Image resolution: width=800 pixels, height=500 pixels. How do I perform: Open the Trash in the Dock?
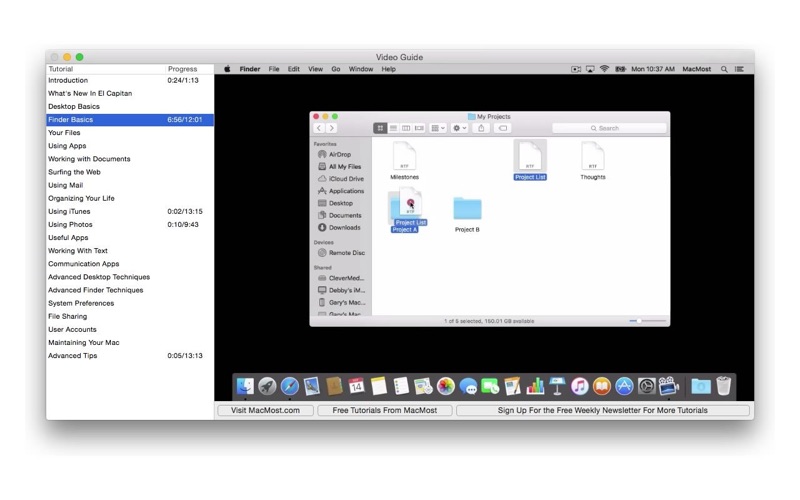coord(724,386)
